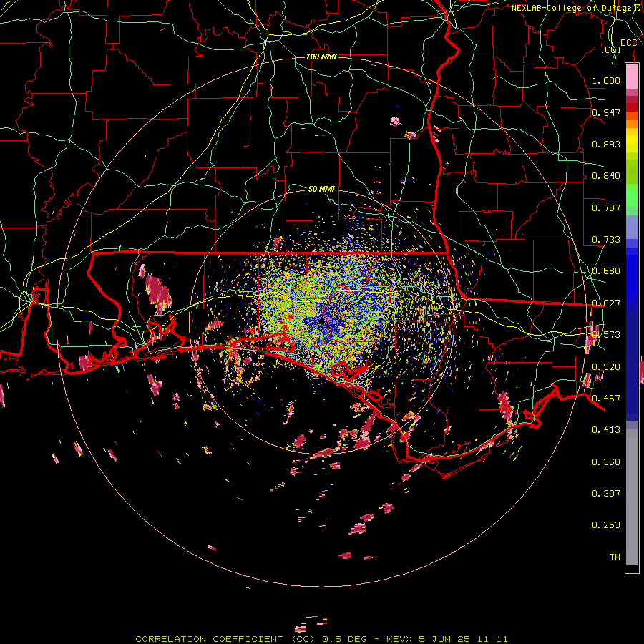The height and width of the screenshot is (644, 644).
Task: Click the bright green segment of the color bar
Action: (x=632, y=195)
